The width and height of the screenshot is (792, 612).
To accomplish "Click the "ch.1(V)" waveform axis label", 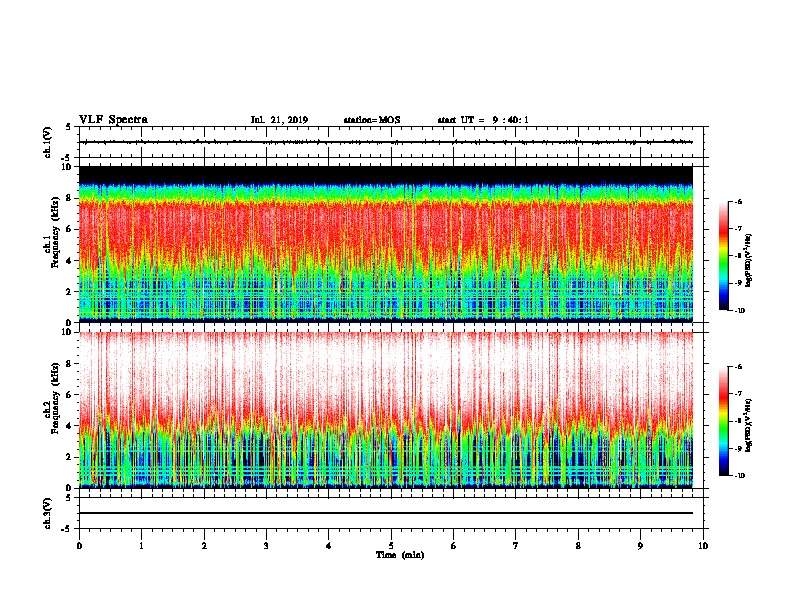I will pyautogui.click(x=48, y=142).
